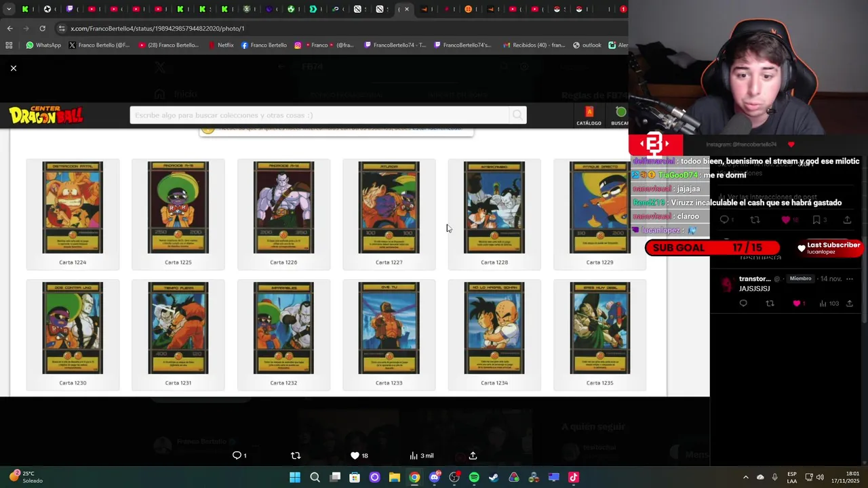The height and width of the screenshot is (488, 868).
Task: Go back in the browser
Action: (x=9, y=28)
